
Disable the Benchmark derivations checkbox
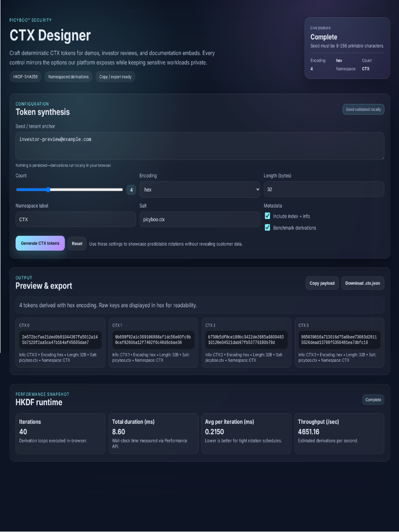tap(267, 227)
